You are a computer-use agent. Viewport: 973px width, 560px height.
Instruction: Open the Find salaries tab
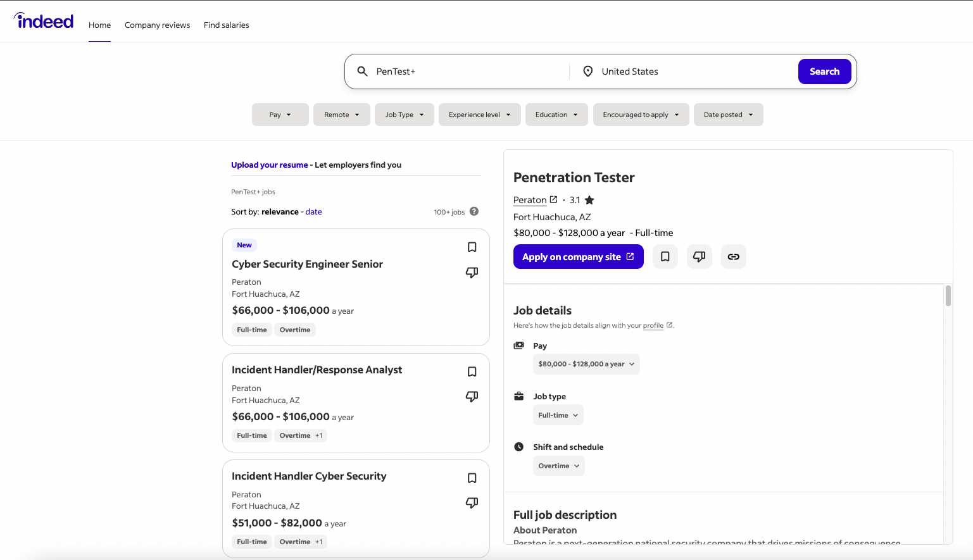pos(226,25)
